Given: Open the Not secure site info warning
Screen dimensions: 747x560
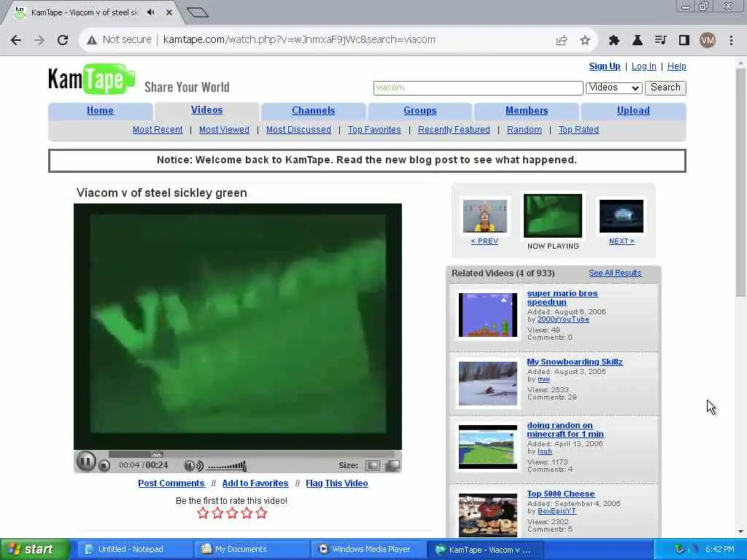Looking at the screenshot, I should 119,39.
